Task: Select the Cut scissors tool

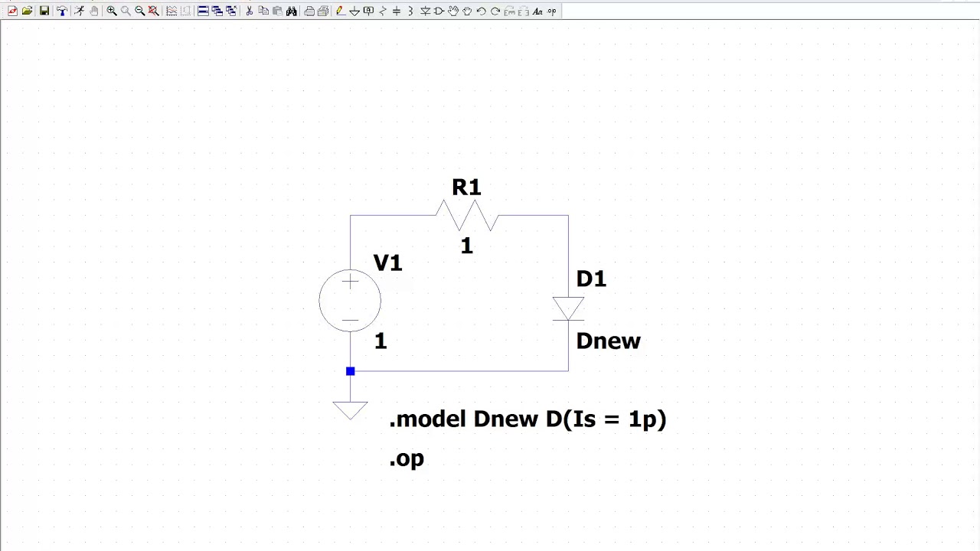Action: [249, 11]
